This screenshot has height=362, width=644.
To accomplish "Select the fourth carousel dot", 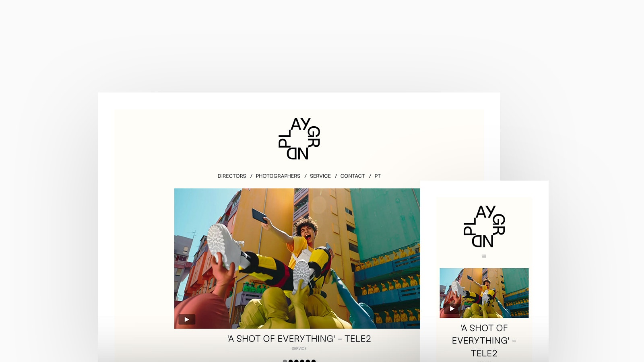I will pyautogui.click(x=302, y=361).
